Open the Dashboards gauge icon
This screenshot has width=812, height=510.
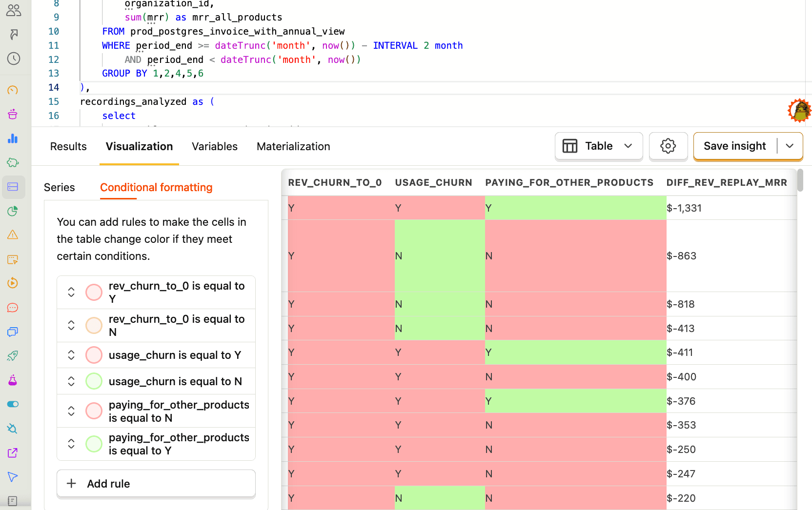tap(13, 90)
